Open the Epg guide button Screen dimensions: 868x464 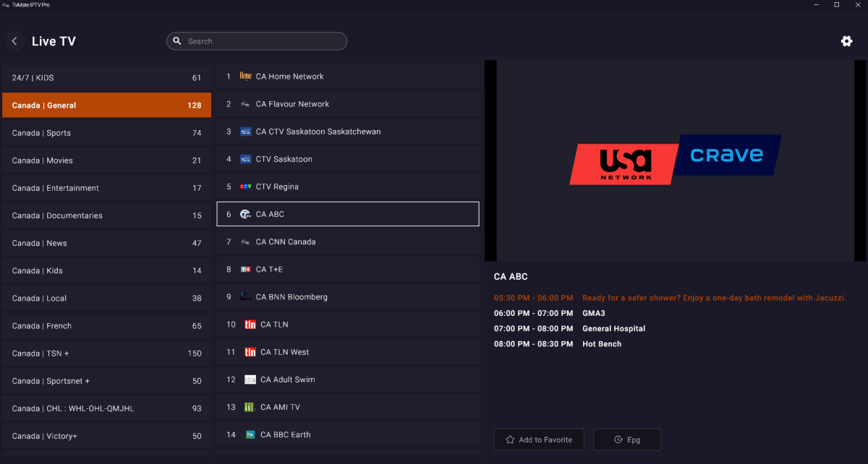point(627,439)
